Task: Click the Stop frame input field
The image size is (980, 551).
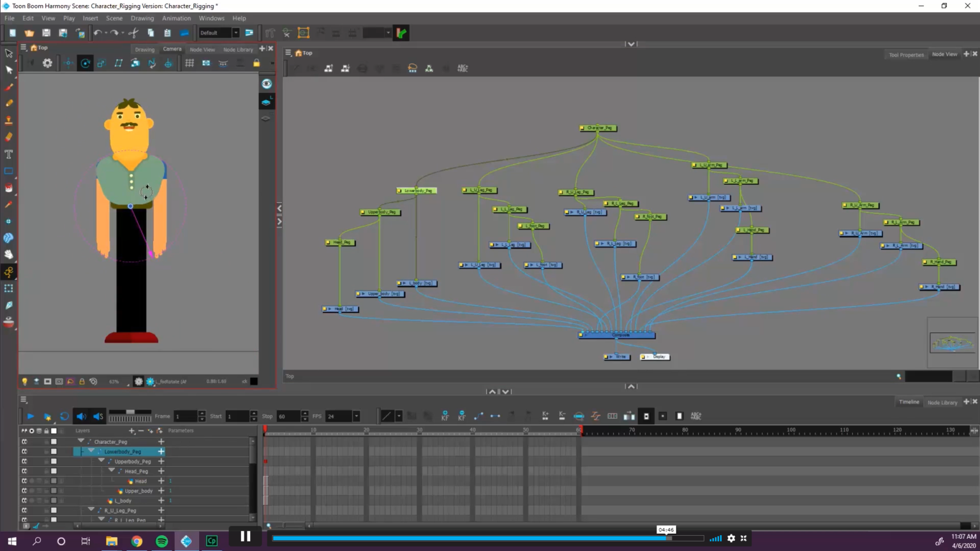Action: pyautogui.click(x=288, y=416)
